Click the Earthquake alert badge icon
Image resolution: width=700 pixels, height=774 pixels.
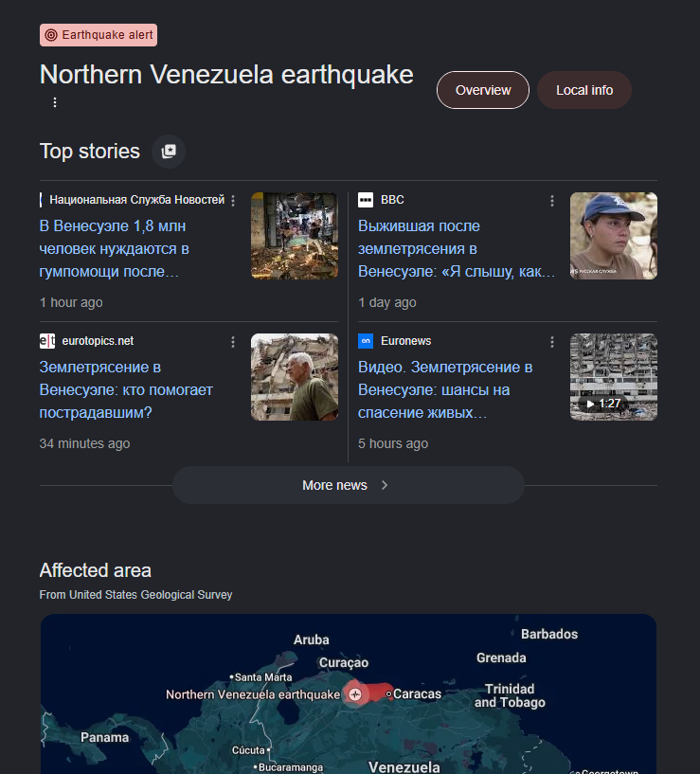pyautogui.click(x=51, y=35)
